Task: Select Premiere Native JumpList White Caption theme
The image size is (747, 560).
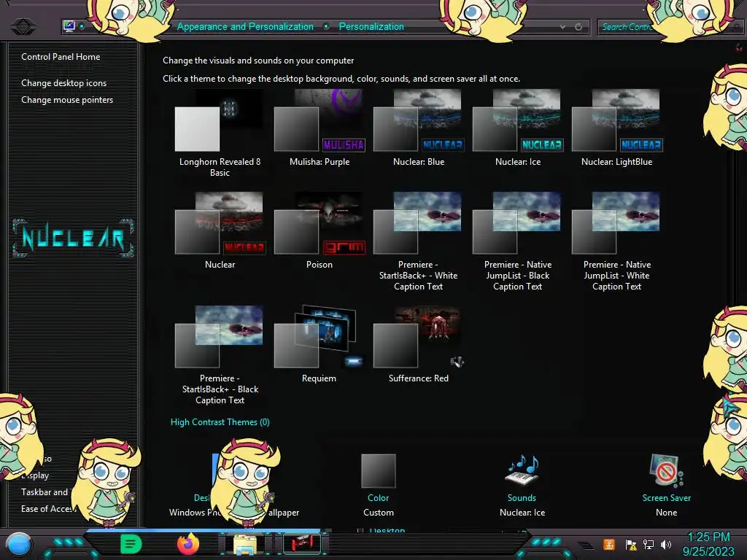Action: click(617, 241)
